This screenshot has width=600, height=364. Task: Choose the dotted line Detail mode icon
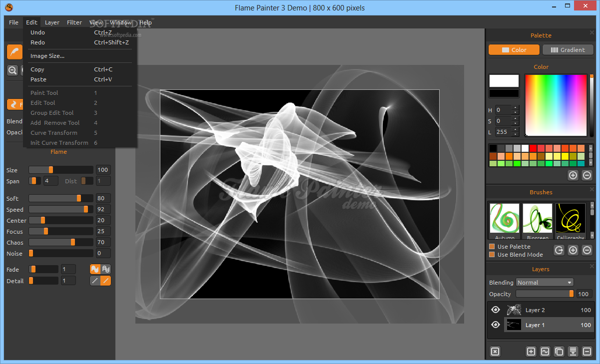[95, 281]
